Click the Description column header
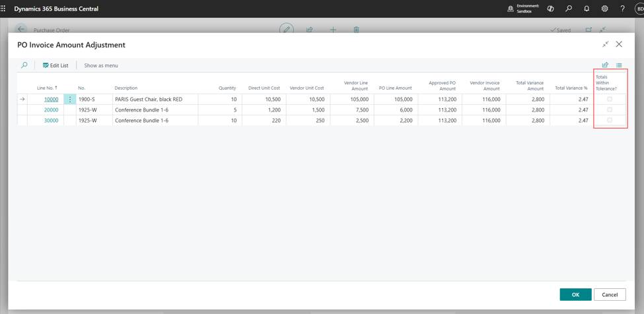Viewport: 644px width, 314px height. point(126,88)
